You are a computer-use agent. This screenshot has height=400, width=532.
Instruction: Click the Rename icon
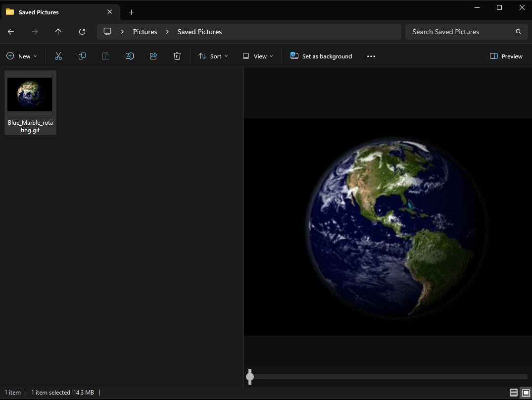click(130, 56)
